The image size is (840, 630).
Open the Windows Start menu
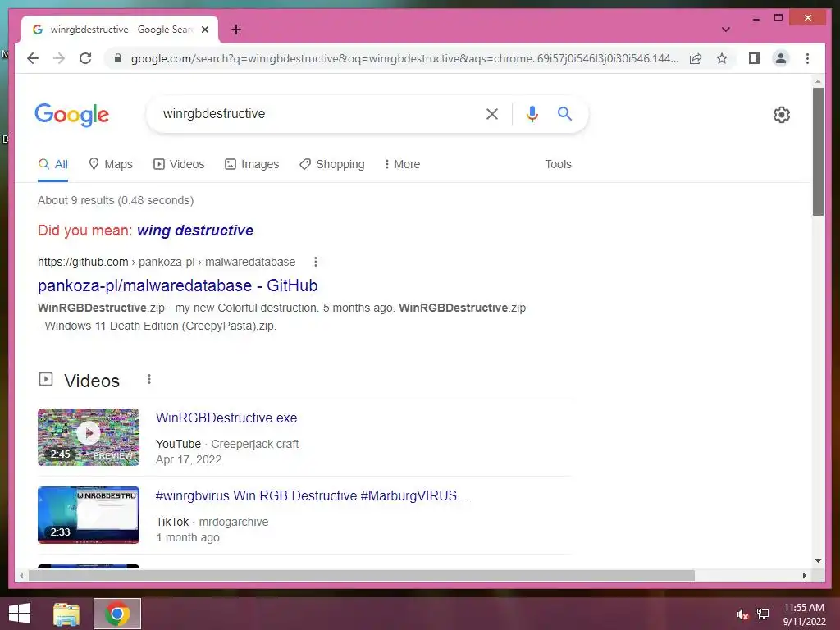[x=20, y=614]
